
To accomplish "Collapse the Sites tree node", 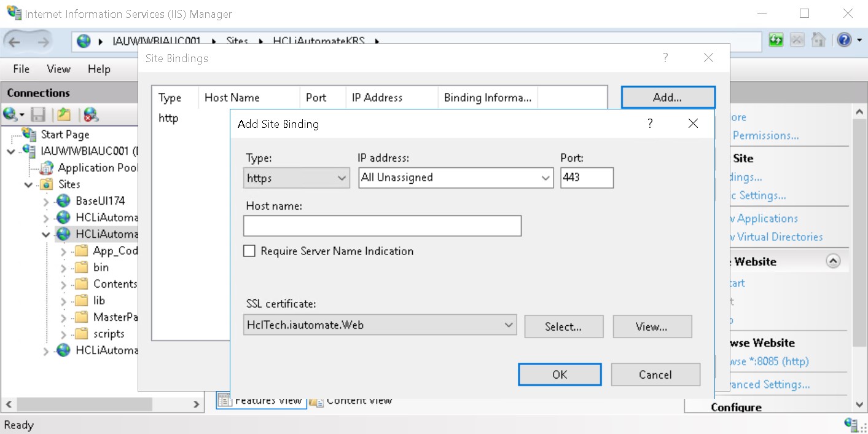I will point(29,184).
